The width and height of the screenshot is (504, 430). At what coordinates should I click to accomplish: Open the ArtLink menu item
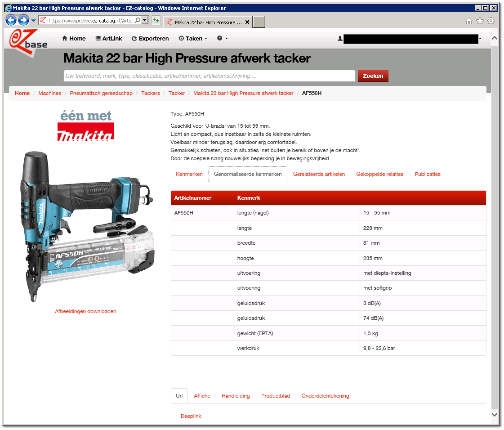point(109,38)
